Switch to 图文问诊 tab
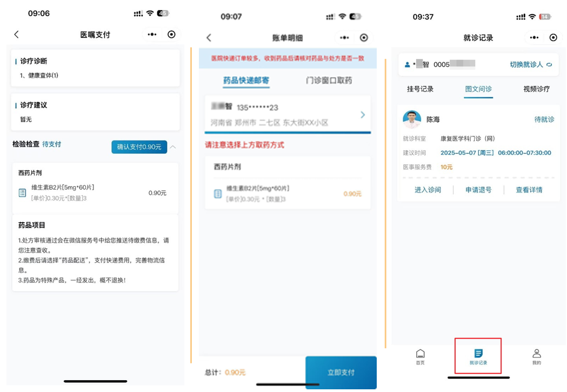Viewport: 567px width, 392px height. pos(478,89)
